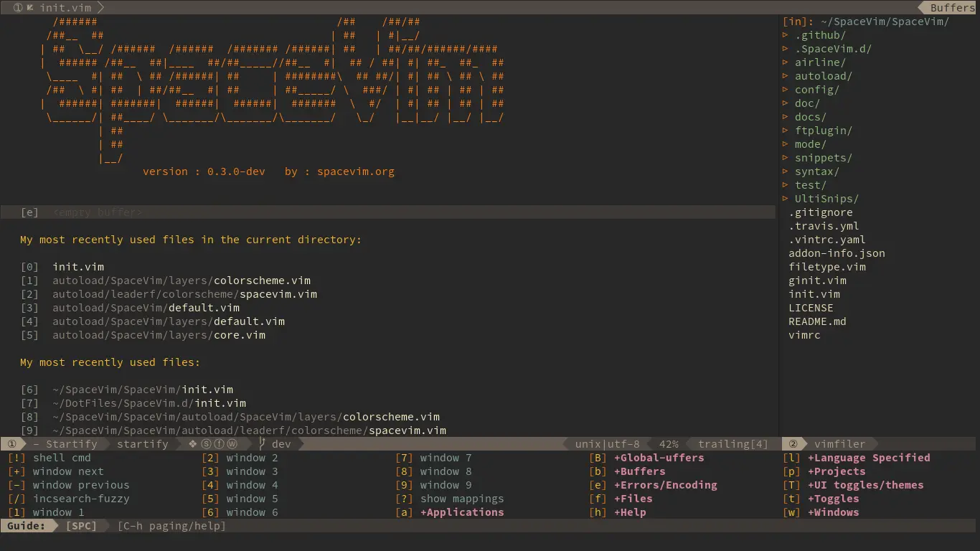Click the unix|utf-8 statusline segment
Screen dimensions: 980x551
pyautogui.click(x=606, y=443)
